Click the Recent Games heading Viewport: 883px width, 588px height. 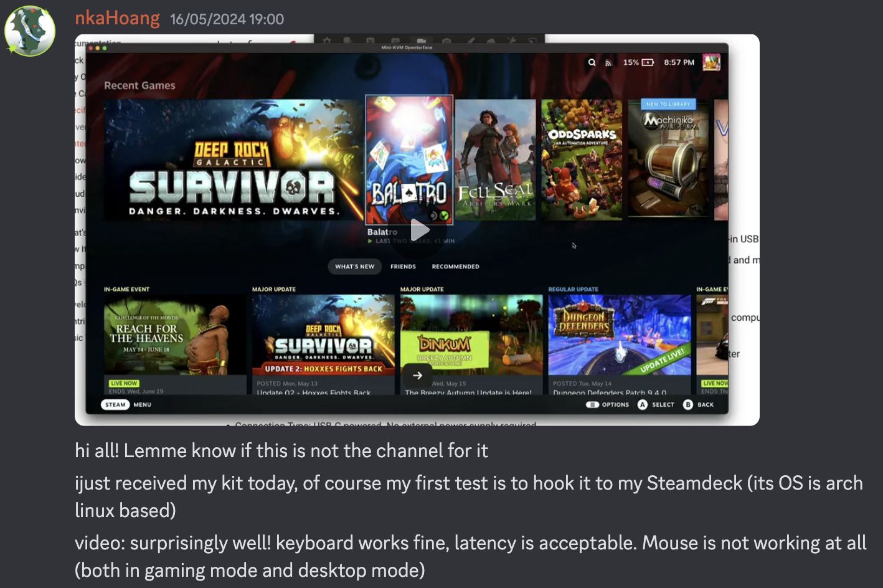coord(139,85)
